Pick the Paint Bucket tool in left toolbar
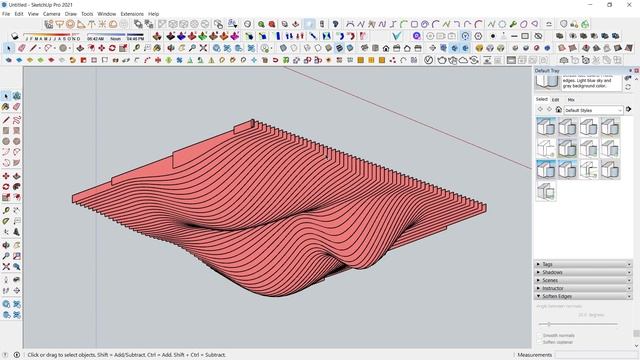640x360 pixels. click(x=6, y=107)
